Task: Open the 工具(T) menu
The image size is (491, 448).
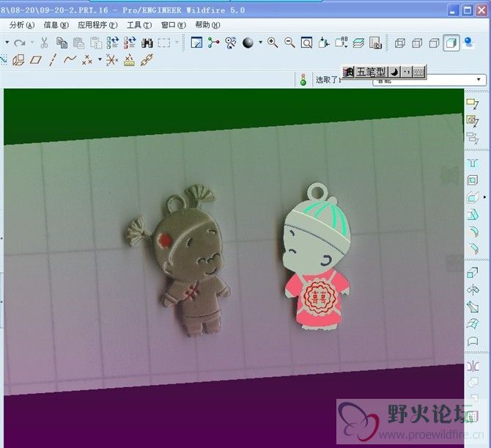Action: coord(139,25)
